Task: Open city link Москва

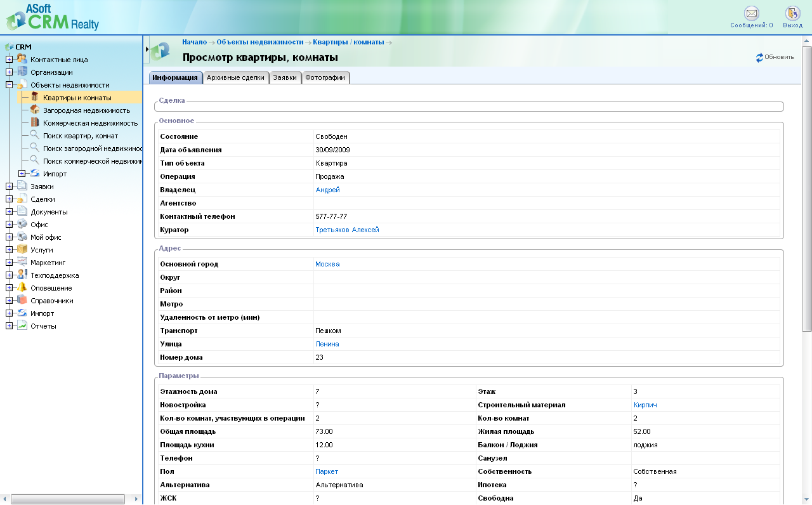Action: (x=327, y=264)
